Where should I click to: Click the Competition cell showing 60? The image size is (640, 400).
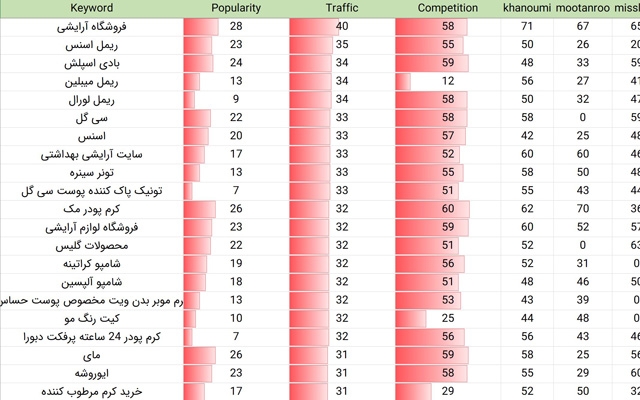447,209
